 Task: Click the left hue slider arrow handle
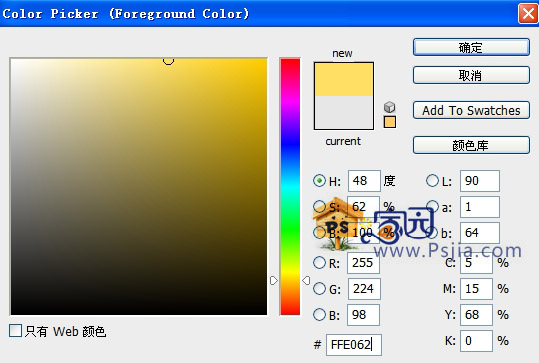(274, 280)
